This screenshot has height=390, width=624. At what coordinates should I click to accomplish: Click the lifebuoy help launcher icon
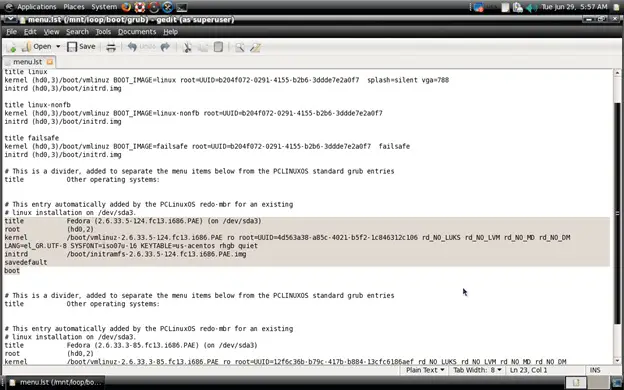tap(140, 7)
